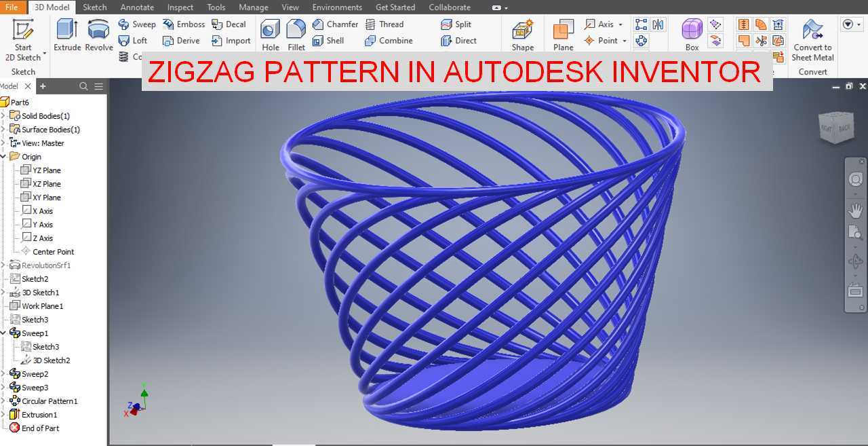Open the File menu
Viewport: 868px width, 446px height.
12,7
